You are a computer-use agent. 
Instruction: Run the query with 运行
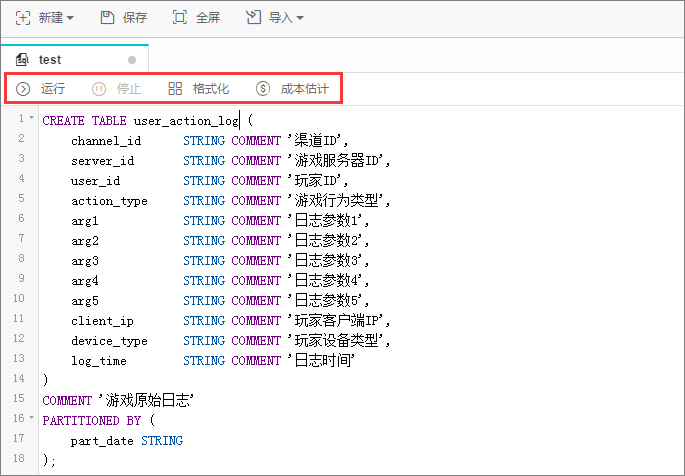[x=53, y=89]
